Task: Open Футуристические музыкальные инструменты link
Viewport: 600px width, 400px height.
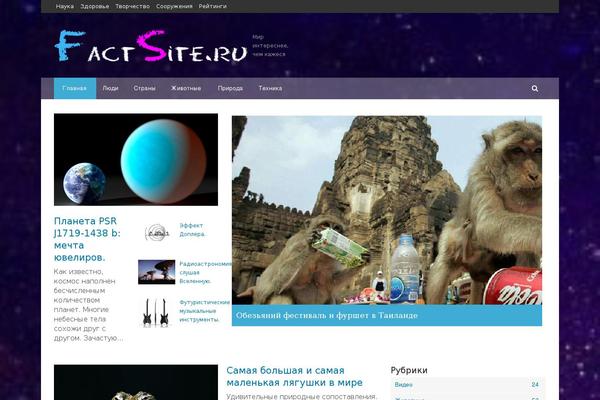Action: [205, 311]
